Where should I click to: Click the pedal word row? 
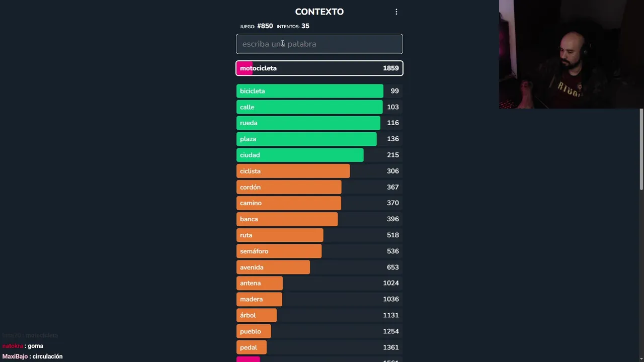[319, 347]
